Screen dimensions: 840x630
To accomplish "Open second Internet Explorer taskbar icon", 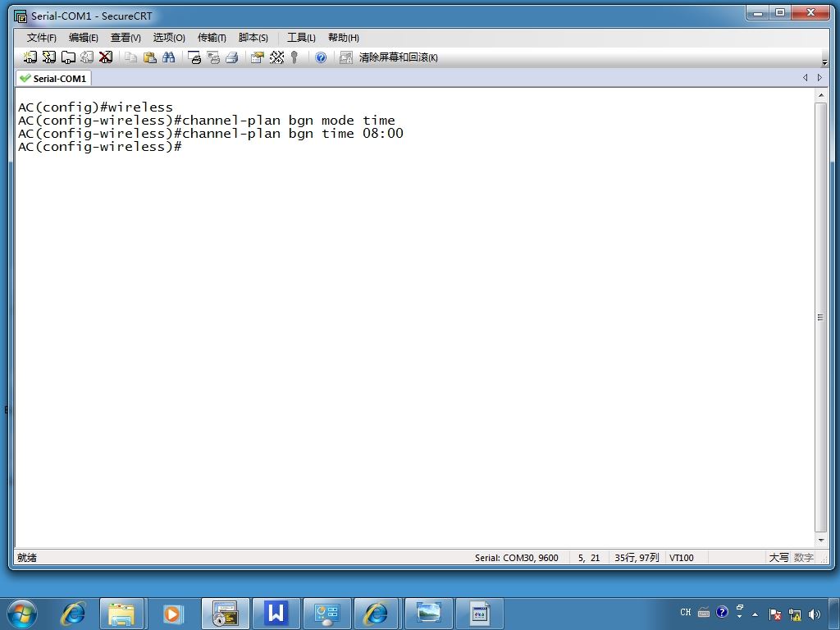I will 377,614.
